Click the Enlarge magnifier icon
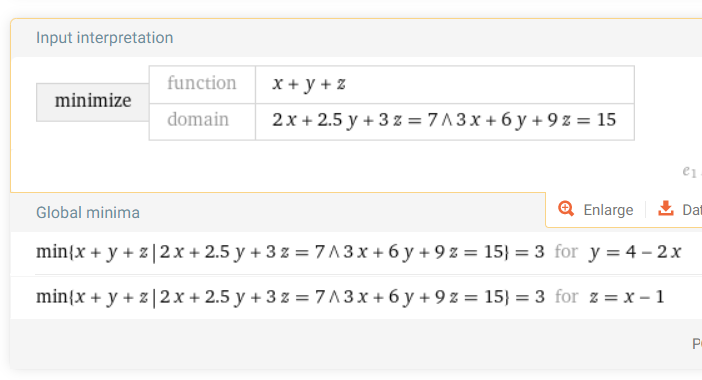This screenshot has width=702, height=380. [566, 209]
